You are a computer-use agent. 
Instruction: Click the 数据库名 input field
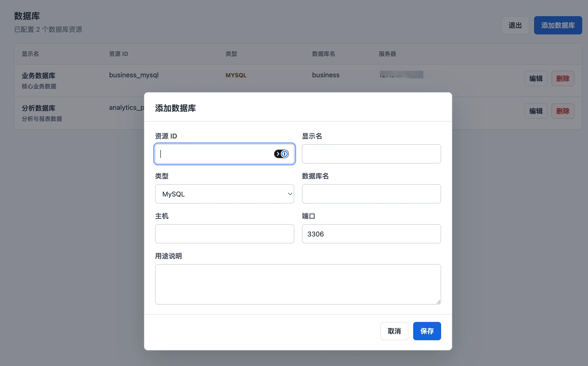coord(371,194)
